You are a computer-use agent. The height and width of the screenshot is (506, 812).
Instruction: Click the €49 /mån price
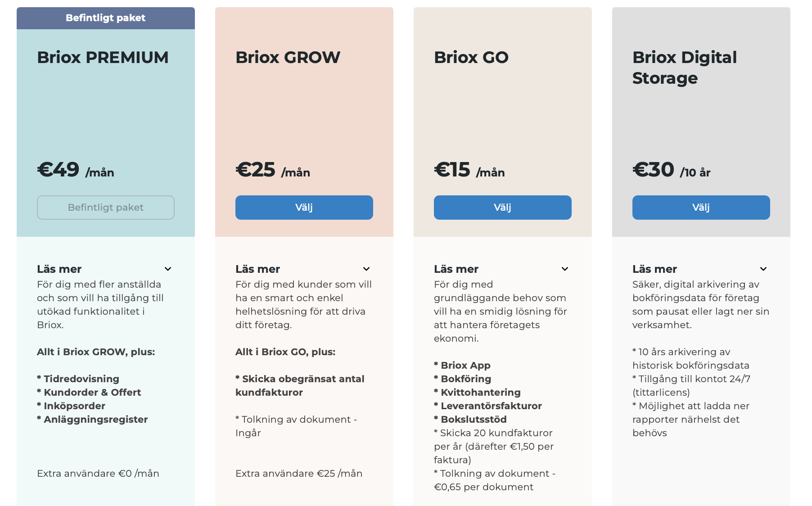click(75, 170)
